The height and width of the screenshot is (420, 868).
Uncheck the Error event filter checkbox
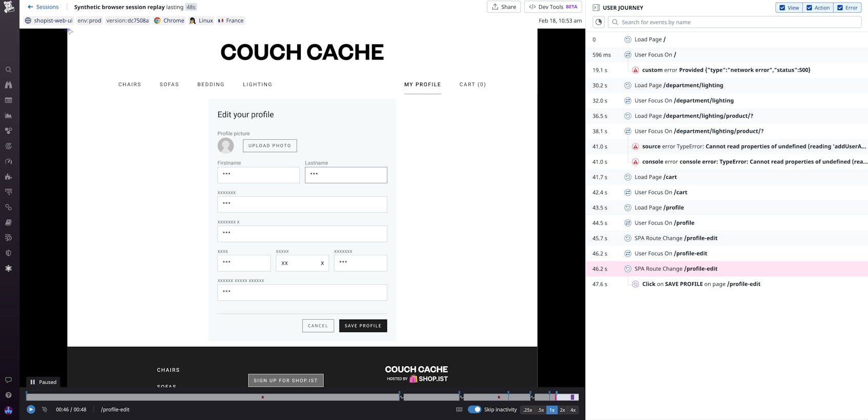point(840,8)
